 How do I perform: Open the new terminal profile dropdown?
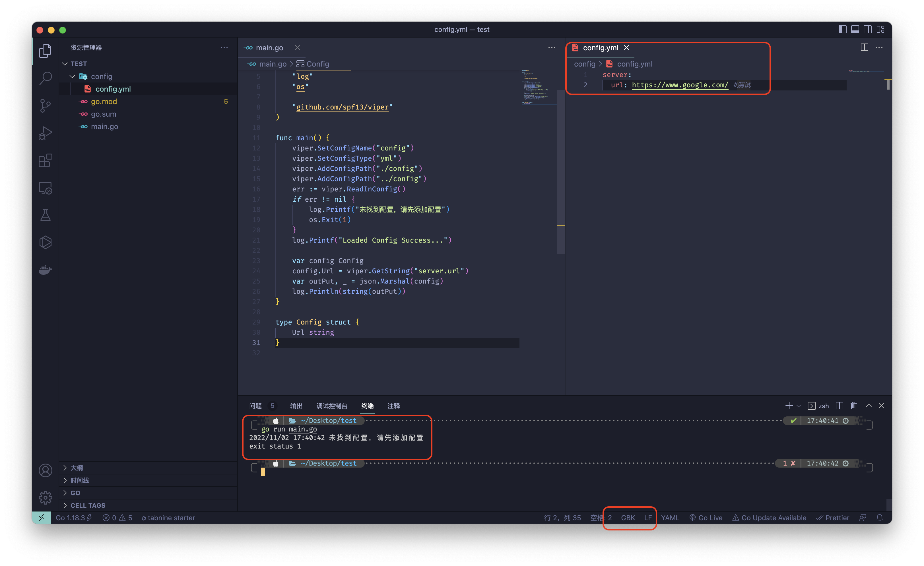(798, 406)
